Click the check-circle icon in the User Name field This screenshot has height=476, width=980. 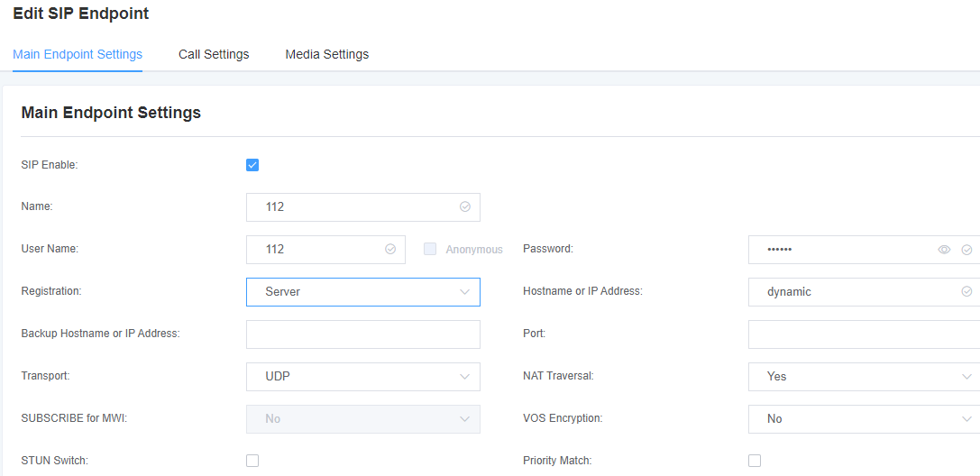point(390,249)
